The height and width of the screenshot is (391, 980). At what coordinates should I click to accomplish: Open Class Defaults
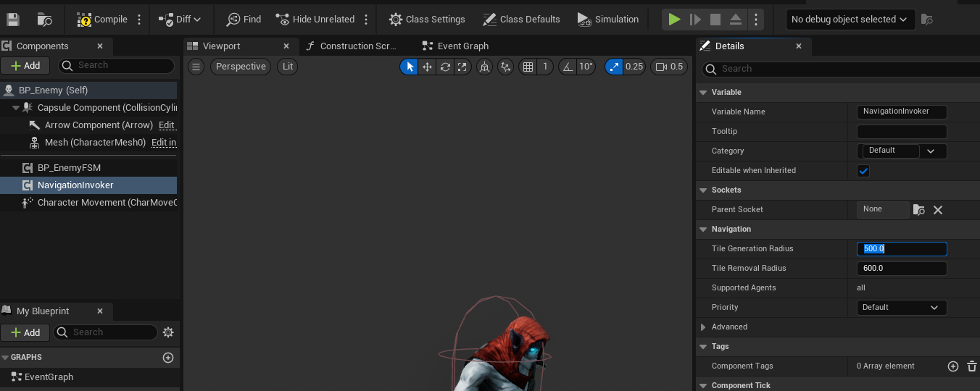click(521, 20)
